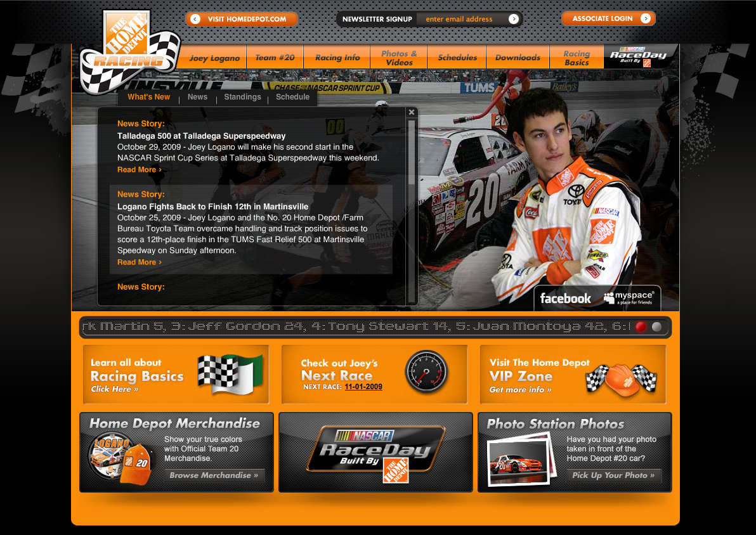This screenshot has width=756, height=535.
Task: Open the Joey Logano menu
Action: click(214, 58)
